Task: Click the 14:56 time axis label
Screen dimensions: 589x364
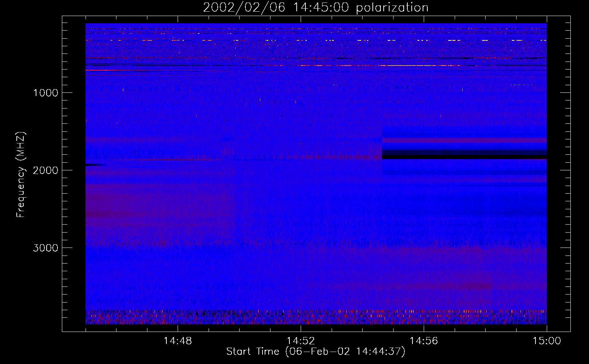Action: pos(424,341)
